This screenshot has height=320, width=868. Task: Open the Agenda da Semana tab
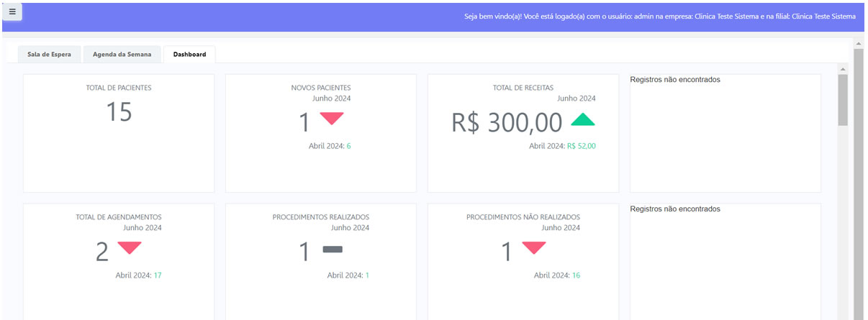click(x=122, y=55)
